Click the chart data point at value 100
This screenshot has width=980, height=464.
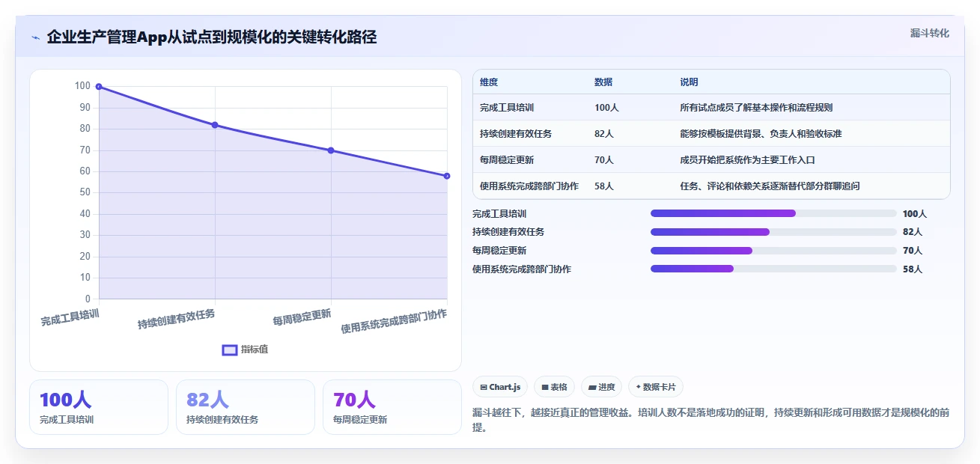point(99,87)
